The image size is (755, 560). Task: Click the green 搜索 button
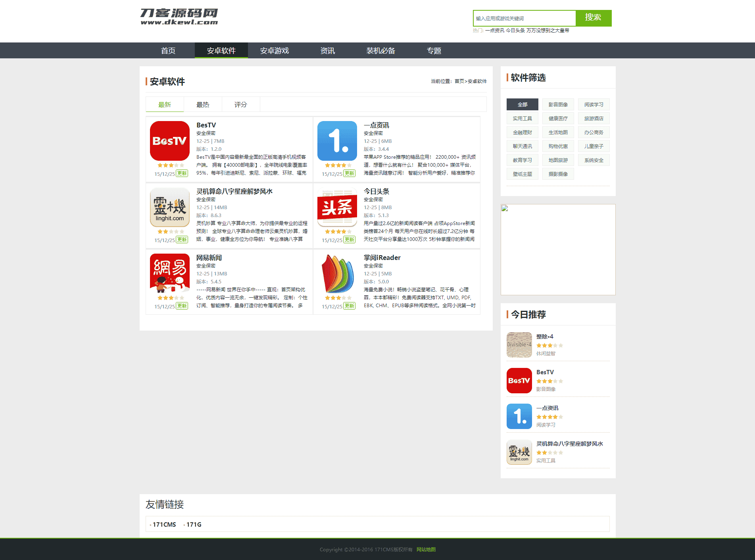(594, 18)
